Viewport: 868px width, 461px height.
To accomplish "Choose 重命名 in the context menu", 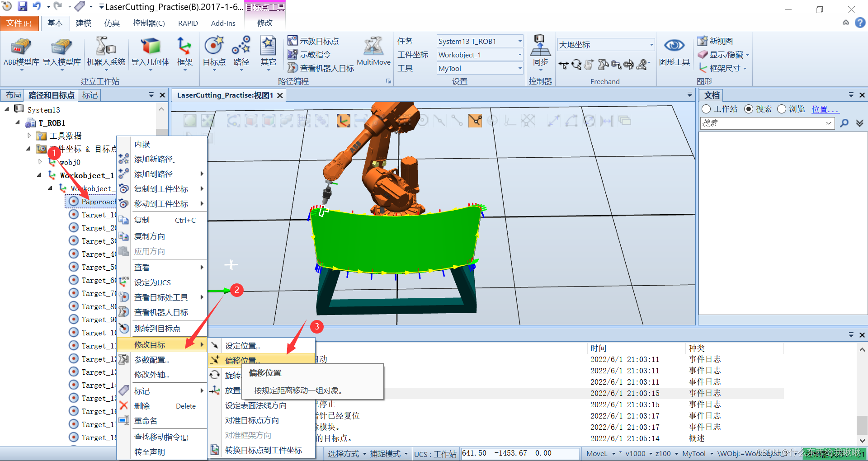I will coord(162,421).
